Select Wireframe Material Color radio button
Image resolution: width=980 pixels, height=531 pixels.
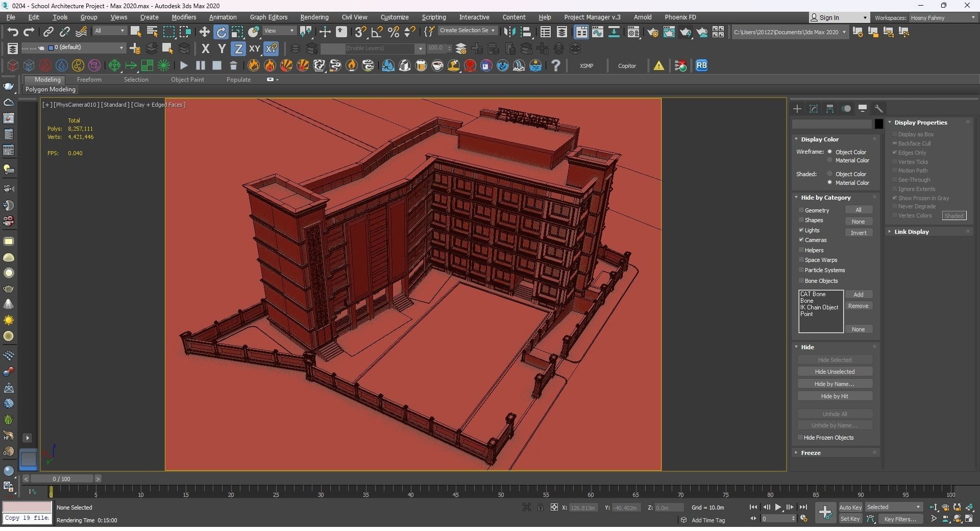click(x=830, y=160)
